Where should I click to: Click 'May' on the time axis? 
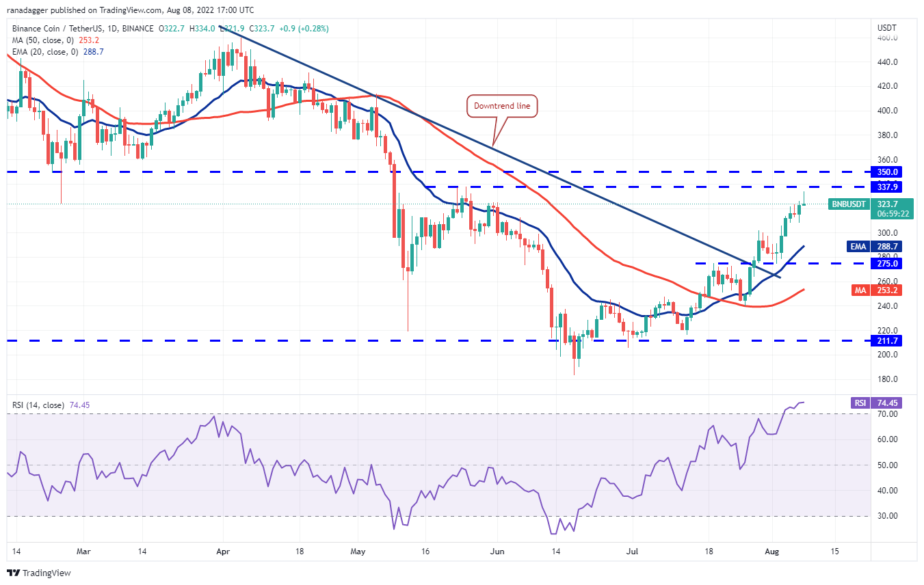pos(358,550)
